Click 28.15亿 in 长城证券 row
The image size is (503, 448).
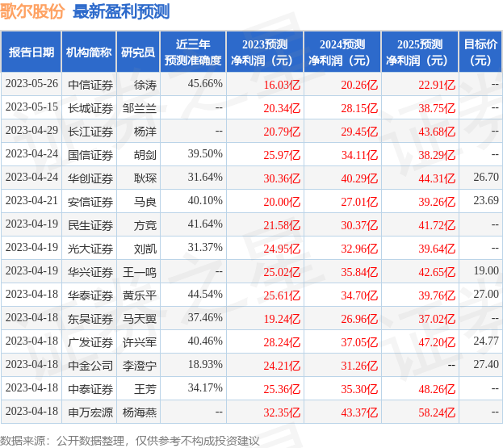coord(359,108)
